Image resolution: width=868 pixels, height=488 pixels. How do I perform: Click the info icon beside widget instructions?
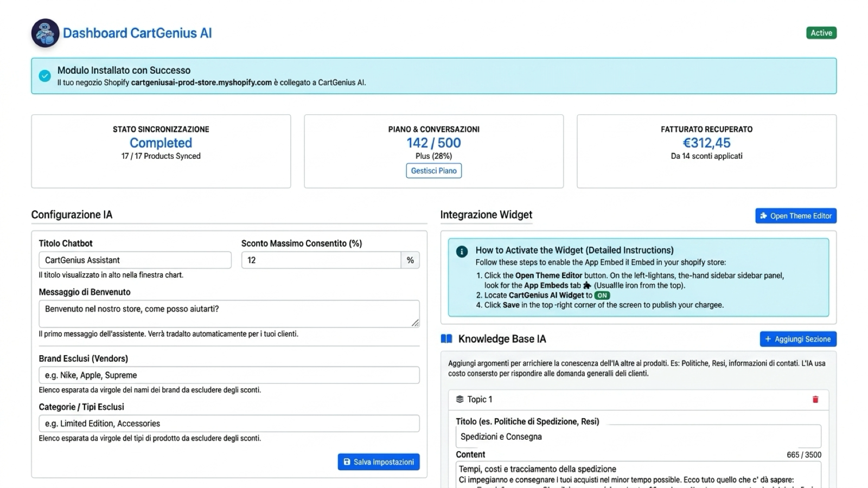462,252
